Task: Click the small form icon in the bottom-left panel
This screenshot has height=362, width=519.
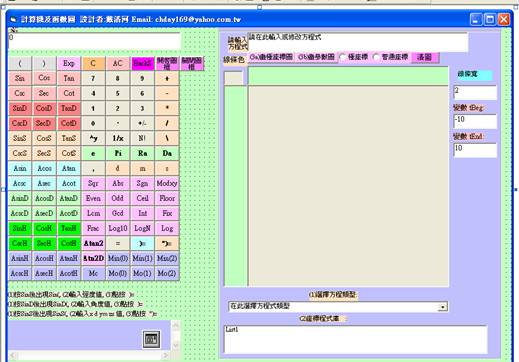Action: pyautogui.click(x=151, y=339)
